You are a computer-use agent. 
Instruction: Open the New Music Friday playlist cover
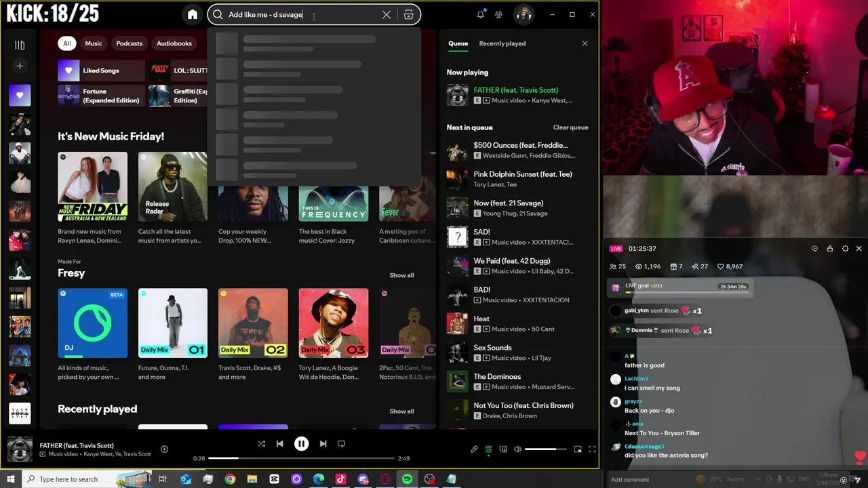[92, 186]
